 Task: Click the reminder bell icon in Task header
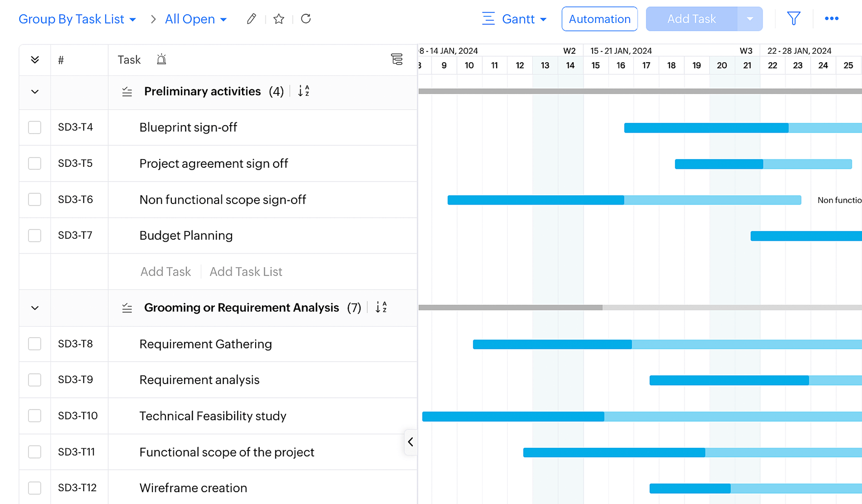(161, 60)
